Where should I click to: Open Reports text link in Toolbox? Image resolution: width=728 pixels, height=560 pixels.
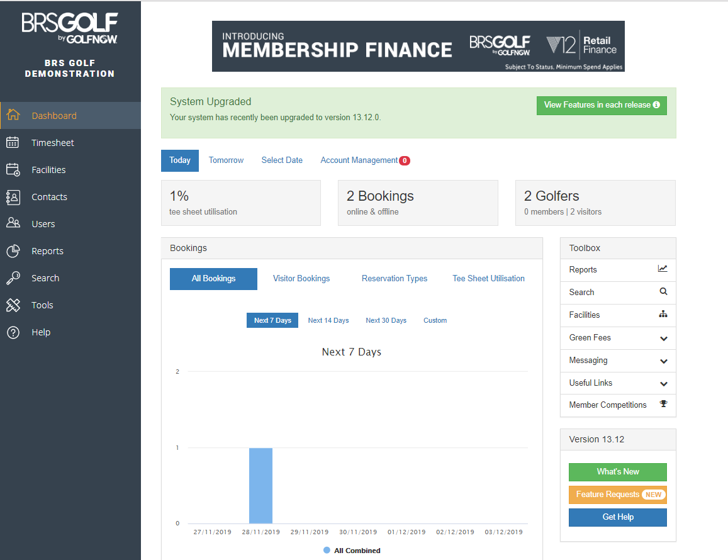click(583, 270)
